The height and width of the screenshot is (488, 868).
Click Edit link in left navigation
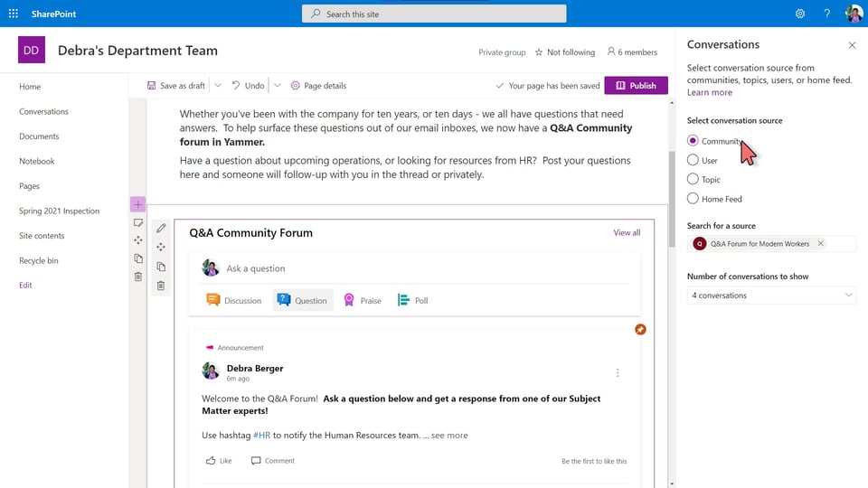tap(25, 285)
